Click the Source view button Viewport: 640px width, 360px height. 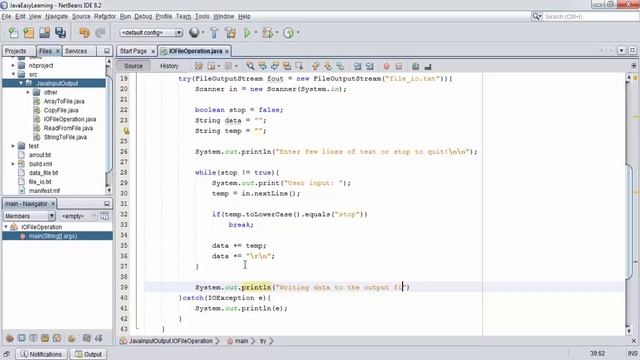(133, 66)
